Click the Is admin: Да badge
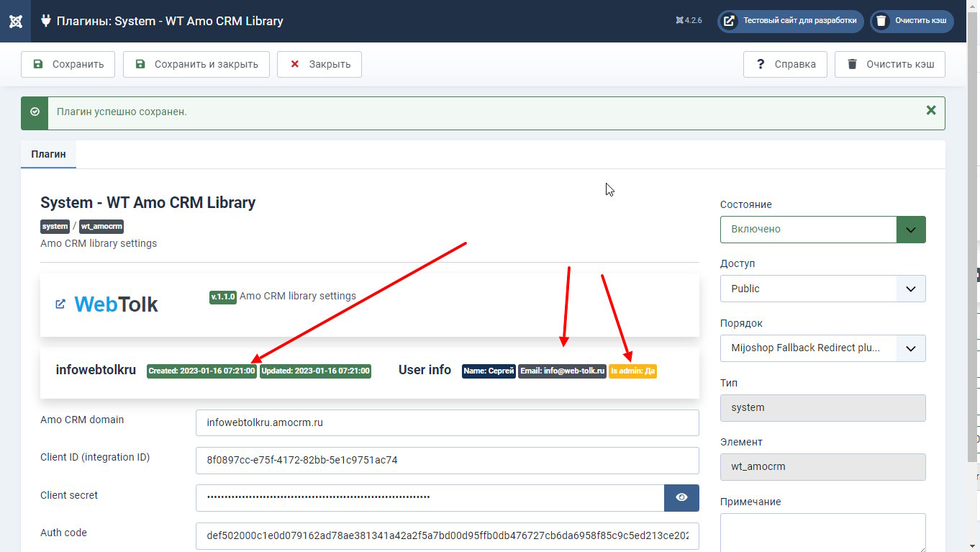The width and height of the screenshot is (980, 552). (632, 371)
